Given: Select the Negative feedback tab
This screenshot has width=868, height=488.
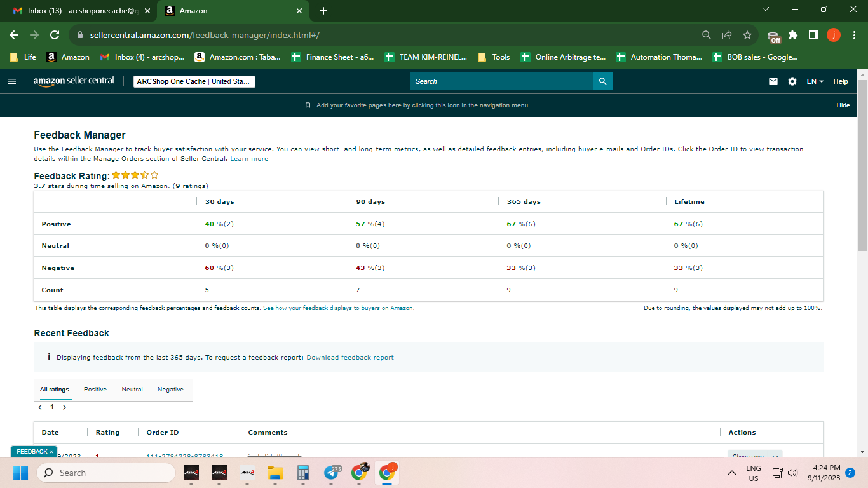Looking at the screenshot, I should tap(170, 390).
